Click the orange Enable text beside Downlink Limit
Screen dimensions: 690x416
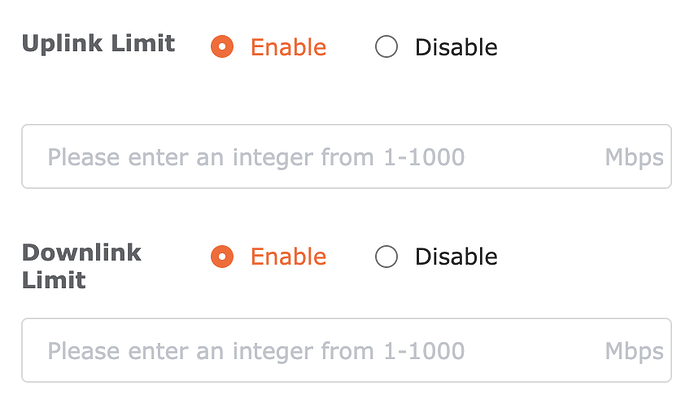click(288, 257)
